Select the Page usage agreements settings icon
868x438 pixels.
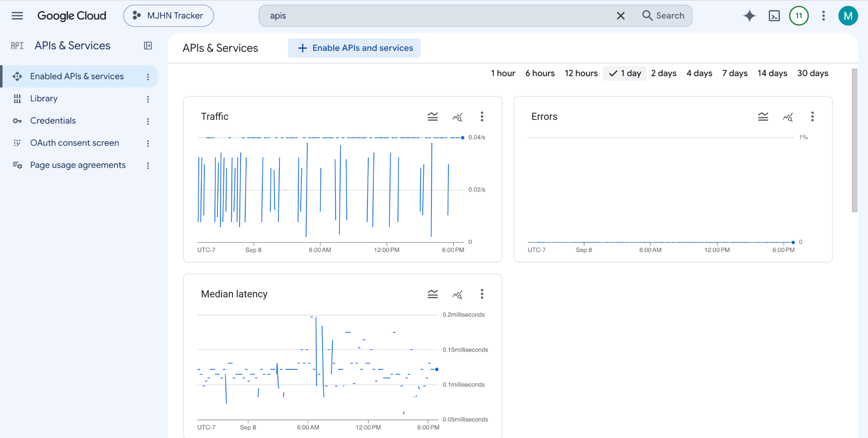tap(17, 165)
